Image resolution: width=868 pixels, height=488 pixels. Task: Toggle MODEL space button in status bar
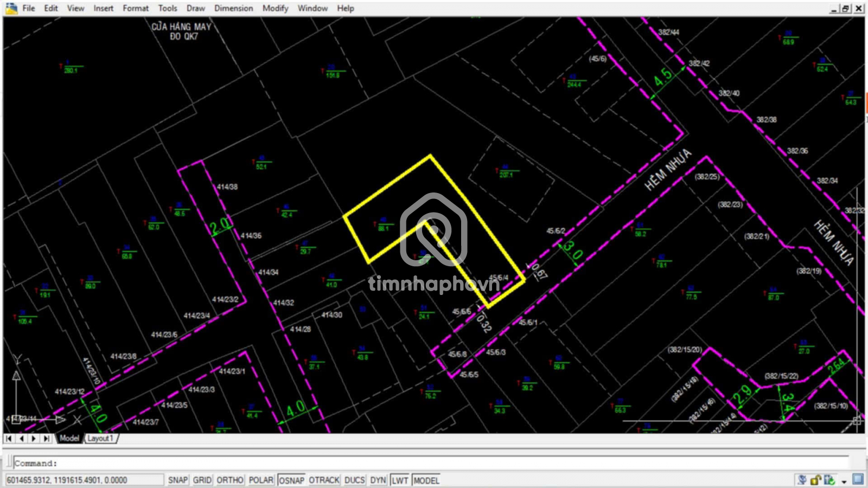(426, 480)
